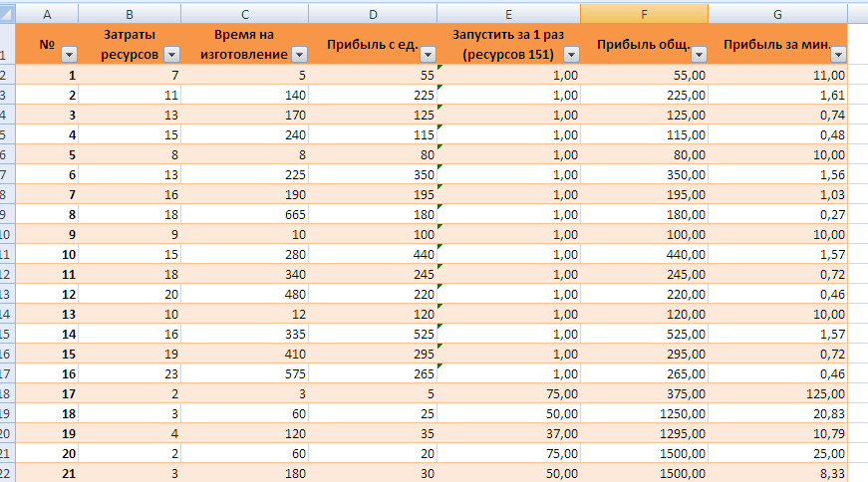Select row 10 header
868x482 pixels.
click(7, 234)
